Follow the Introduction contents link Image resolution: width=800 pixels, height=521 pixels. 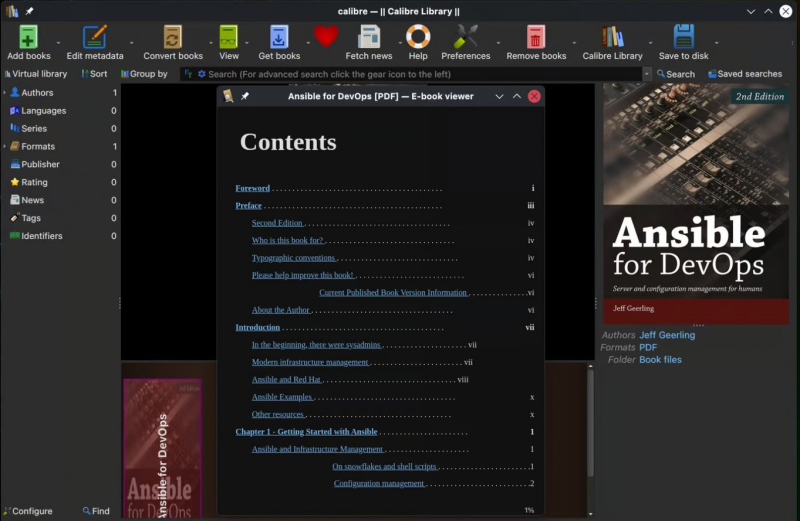click(x=258, y=327)
